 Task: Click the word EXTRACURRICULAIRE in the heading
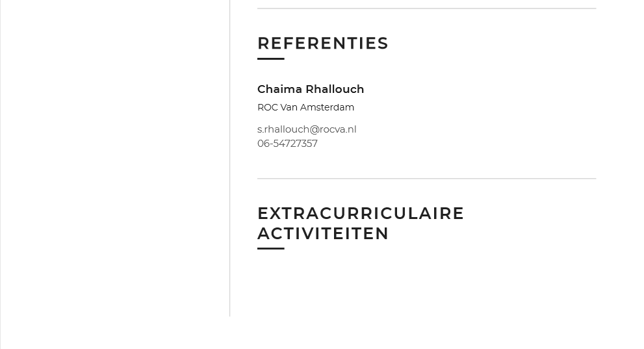pyautogui.click(x=361, y=214)
